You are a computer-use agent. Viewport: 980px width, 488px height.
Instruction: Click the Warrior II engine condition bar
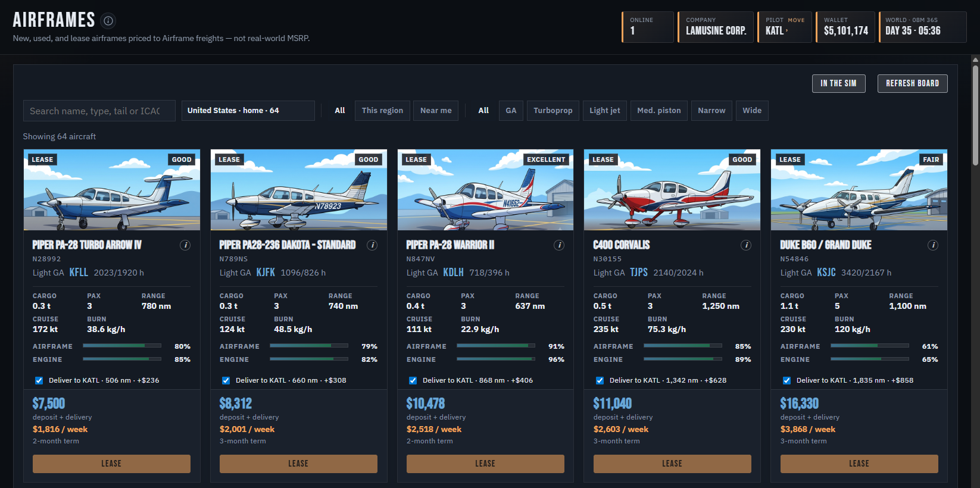point(496,359)
